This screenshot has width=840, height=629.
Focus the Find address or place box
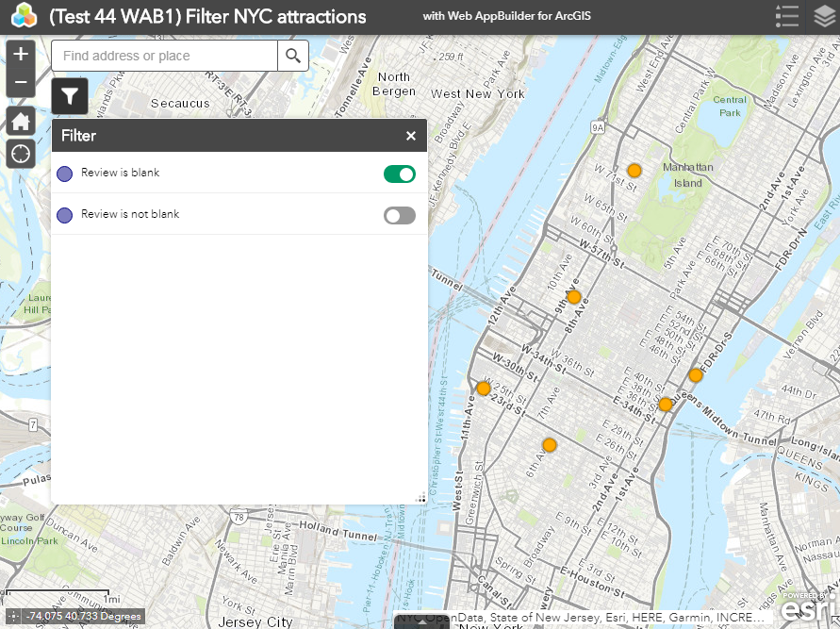tap(164, 56)
